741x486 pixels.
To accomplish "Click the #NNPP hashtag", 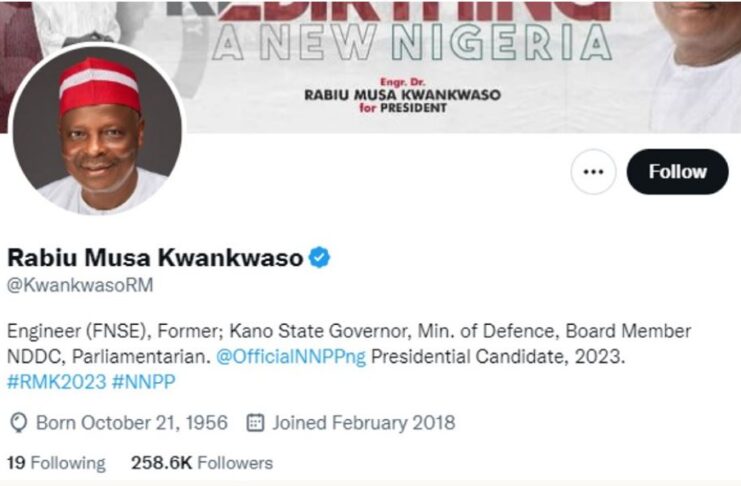I will (x=144, y=382).
